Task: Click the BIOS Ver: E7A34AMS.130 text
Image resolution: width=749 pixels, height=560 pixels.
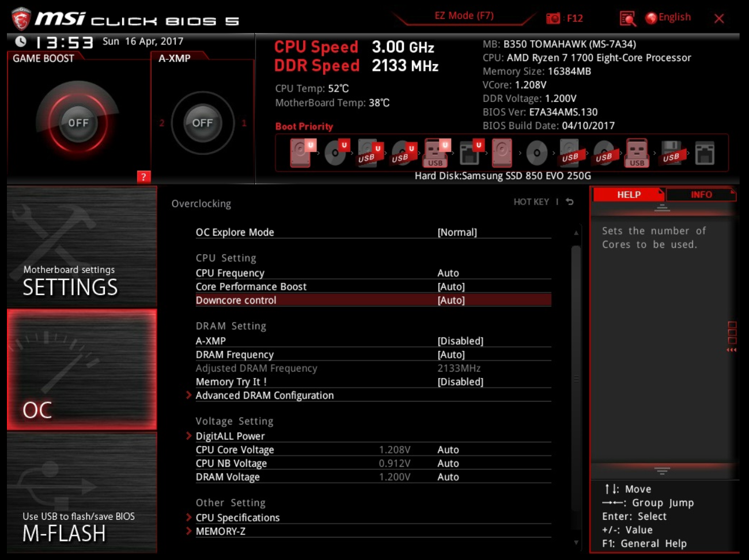Action: pyautogui.click(x=540, y=112)
